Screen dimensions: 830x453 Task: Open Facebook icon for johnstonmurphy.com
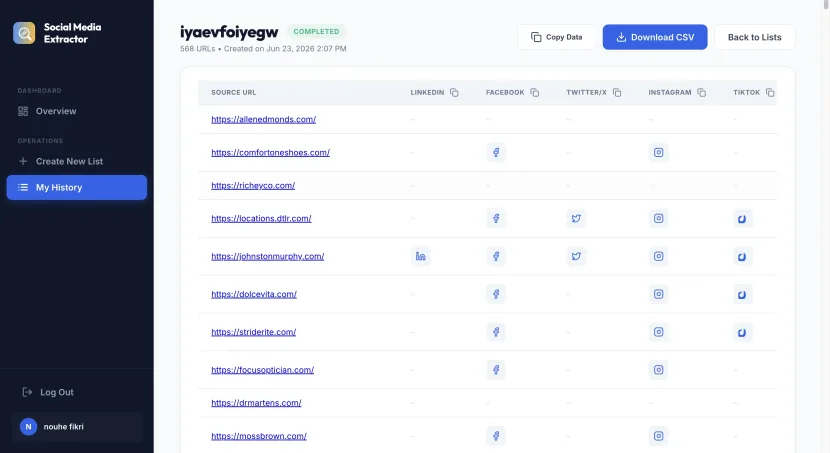496,256
